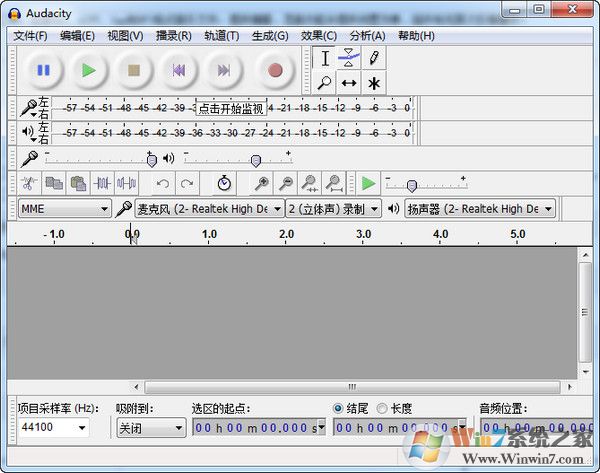Open the 文件(F) menu
The width and height of the screenshot is (600, 473).
[30, 36]
